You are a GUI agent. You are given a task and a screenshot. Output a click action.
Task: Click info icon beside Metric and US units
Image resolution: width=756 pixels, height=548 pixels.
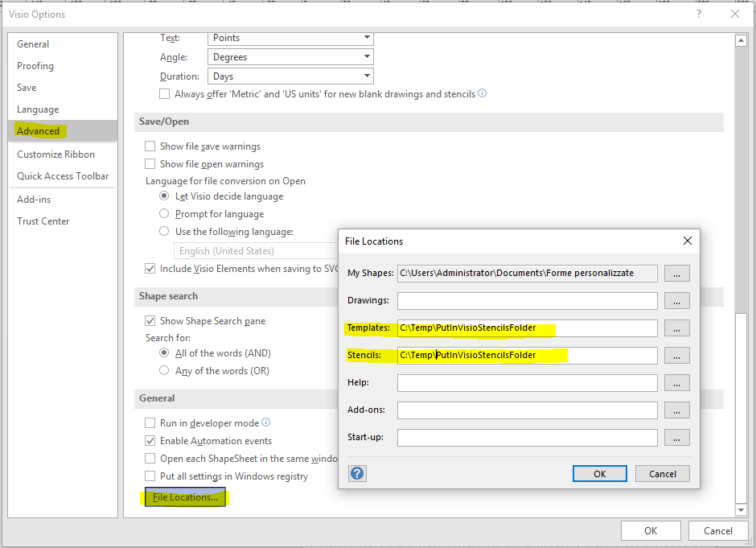coord(482,93)
